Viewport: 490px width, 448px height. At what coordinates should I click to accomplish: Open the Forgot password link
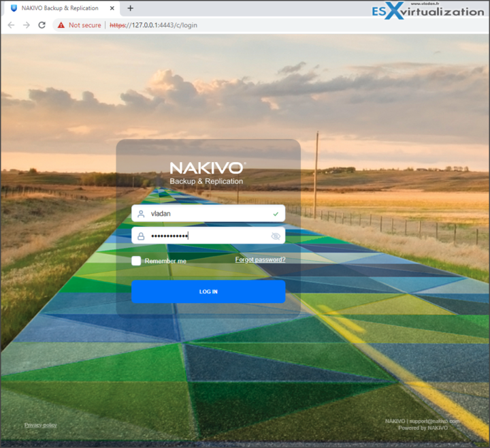pos(260,259)
